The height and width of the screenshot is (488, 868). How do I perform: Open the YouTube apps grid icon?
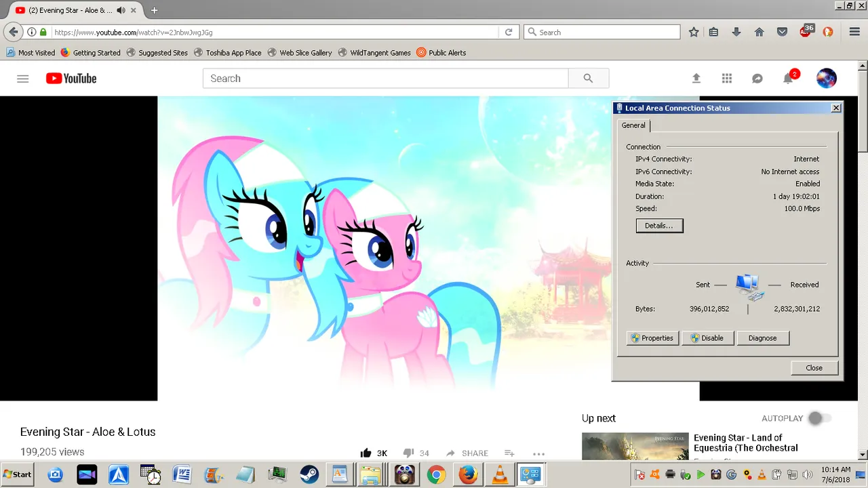click(x=727, y=79)
